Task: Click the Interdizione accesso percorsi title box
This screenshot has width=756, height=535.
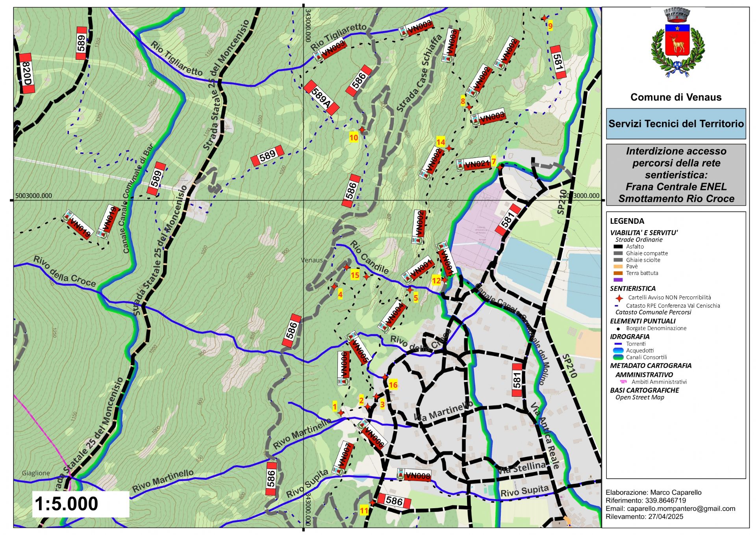Action: click(x=676, y=175)
